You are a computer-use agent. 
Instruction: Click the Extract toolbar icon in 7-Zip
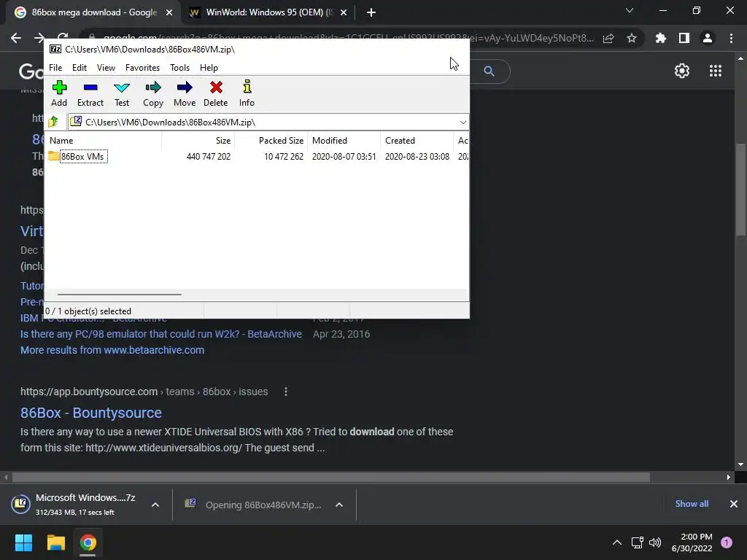point(90,93)
